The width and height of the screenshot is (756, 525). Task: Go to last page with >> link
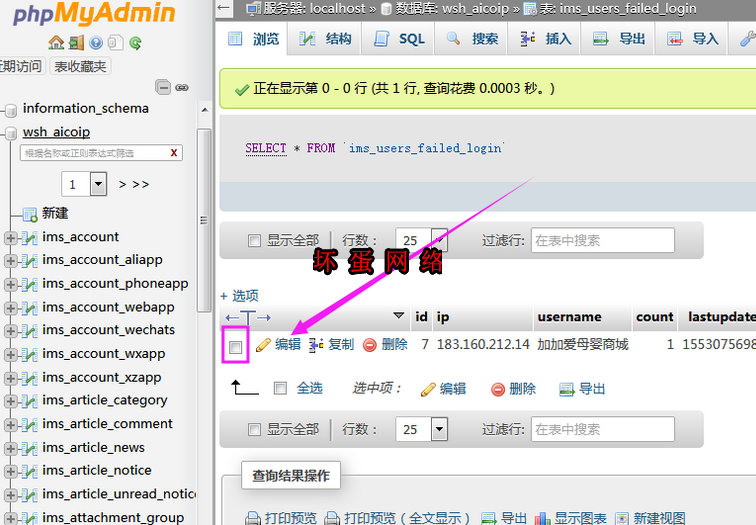pos(141,184)
